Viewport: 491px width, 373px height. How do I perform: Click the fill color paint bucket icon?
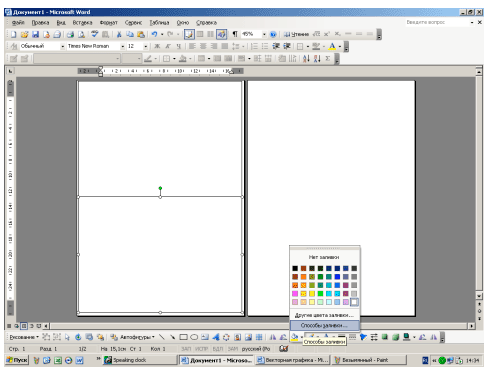pos(295,337)
